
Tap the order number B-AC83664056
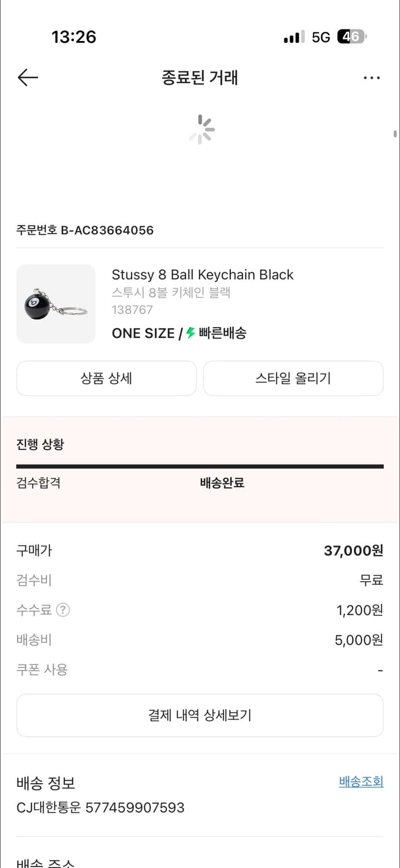click(x=85, y=230)
